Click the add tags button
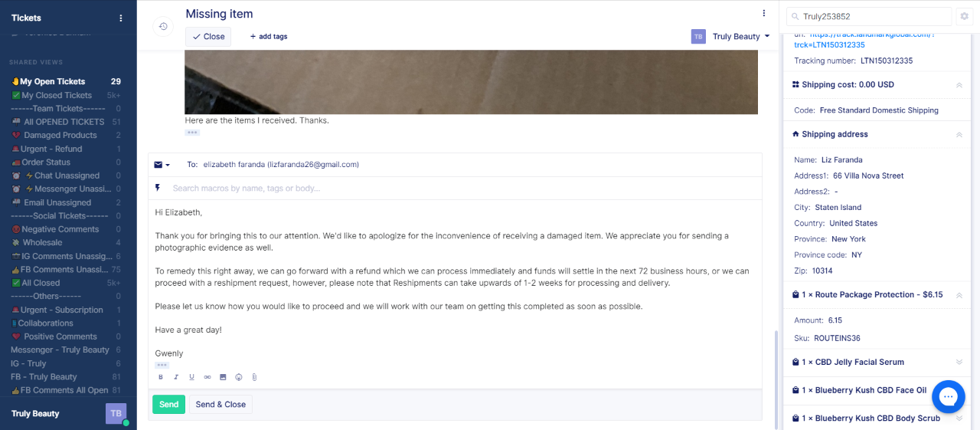 click(x=269, y=37)
